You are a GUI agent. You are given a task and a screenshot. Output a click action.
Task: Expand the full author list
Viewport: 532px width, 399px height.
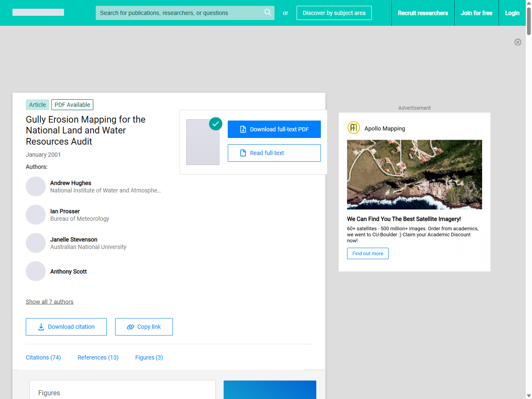[x=49, y=301]
